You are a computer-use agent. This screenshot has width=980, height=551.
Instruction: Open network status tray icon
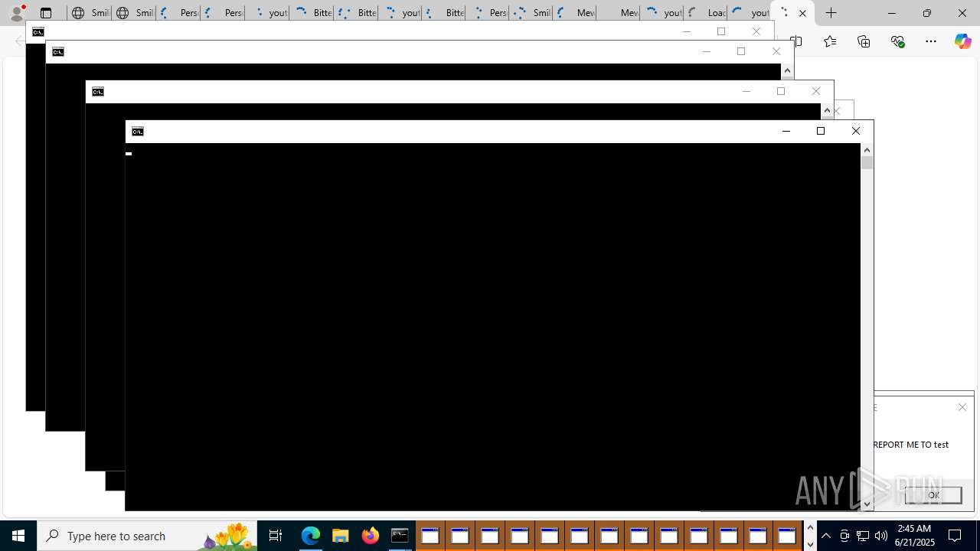(x=863, y=536)
